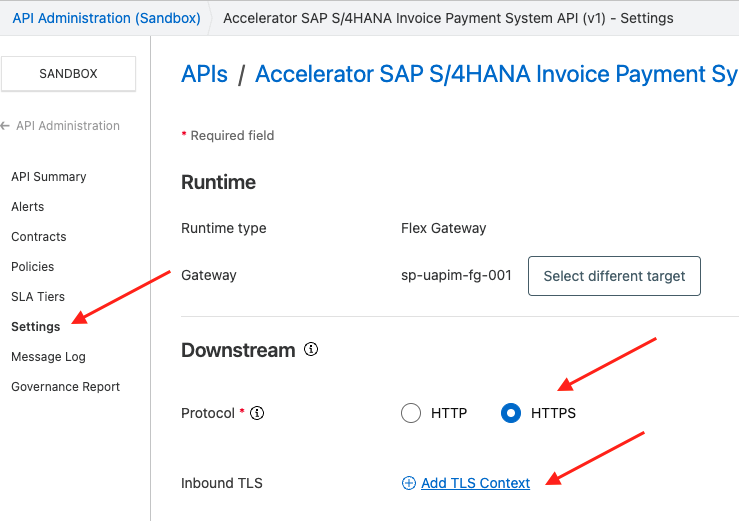Click the Select different target button
Viewport: 739px width, 521px height.
coord(614,276)
